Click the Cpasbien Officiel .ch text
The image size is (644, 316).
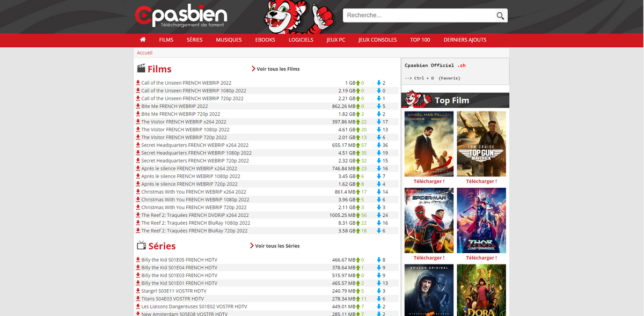click(x=435, y=65)
